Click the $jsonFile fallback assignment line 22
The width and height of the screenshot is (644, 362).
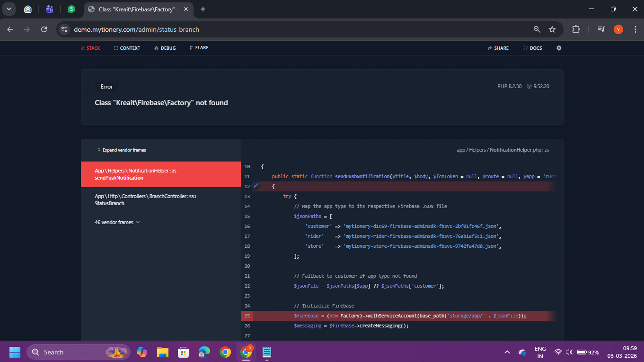click(369, 286)
